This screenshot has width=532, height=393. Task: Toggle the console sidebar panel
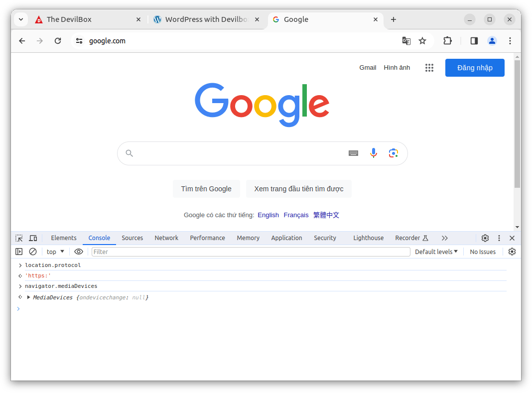coord(19,252)
